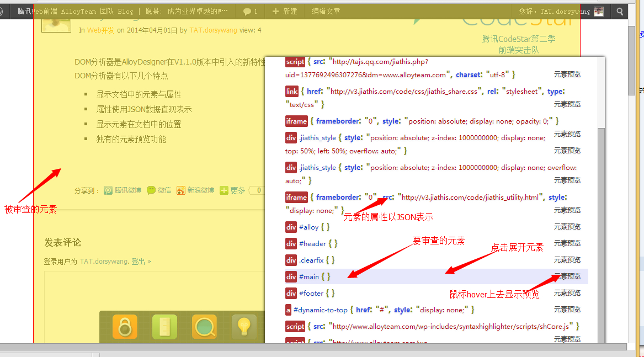Viewport: 644px width, 357px height.
Task: Expand the div #alloy element
Action: pos(308,227)
